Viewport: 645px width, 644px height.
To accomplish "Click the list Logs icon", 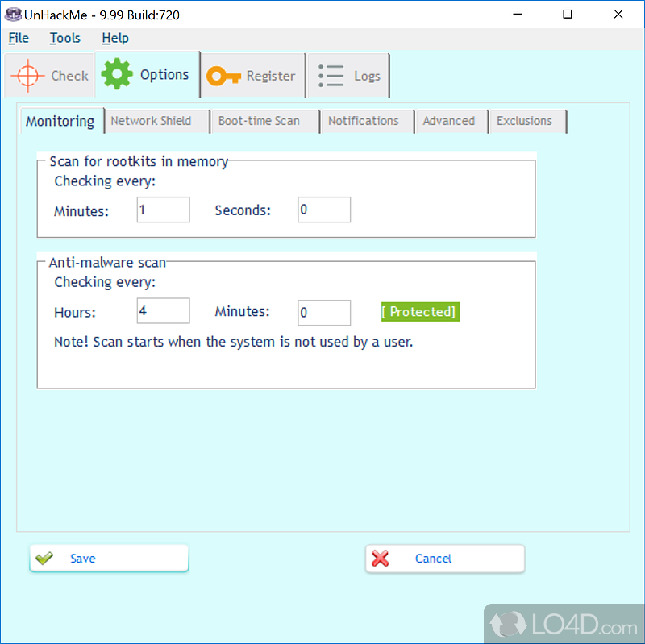I will coord(331,76).
